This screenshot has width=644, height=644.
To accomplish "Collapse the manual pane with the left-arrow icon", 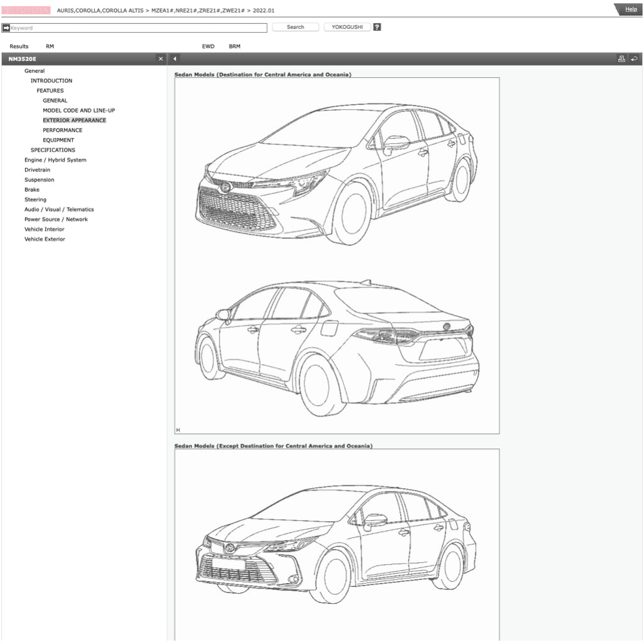I will 174,58.
